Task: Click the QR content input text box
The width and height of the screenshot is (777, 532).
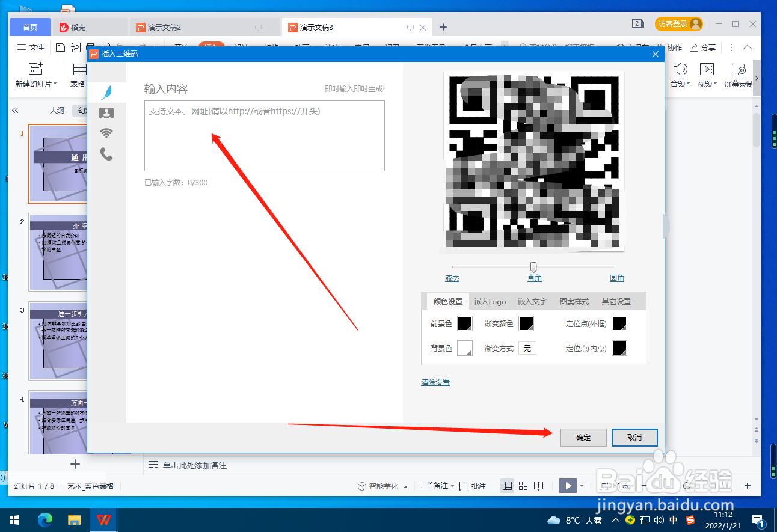Action: pyautogui.click(x=264, y=136)
